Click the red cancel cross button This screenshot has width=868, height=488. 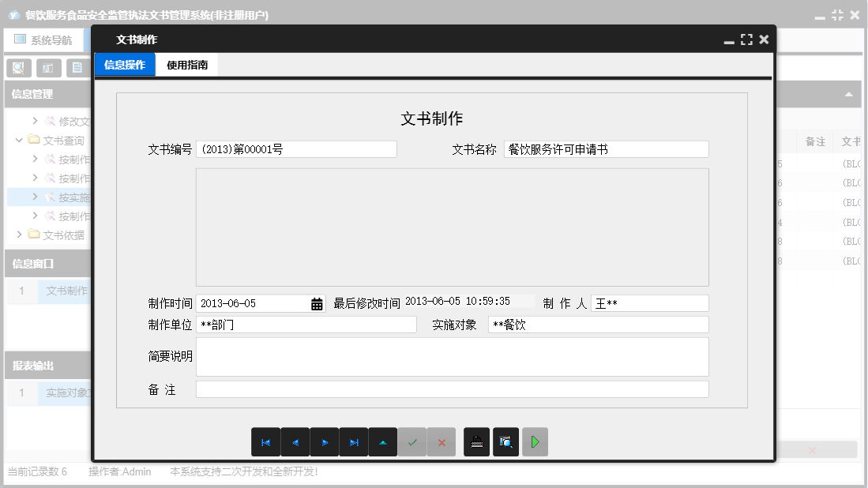click(442, 442)
